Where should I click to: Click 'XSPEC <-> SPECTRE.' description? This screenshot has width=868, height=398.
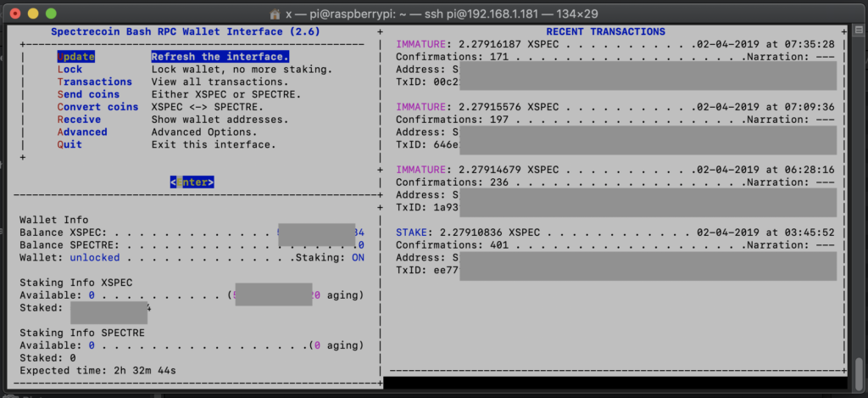(208, 107)
